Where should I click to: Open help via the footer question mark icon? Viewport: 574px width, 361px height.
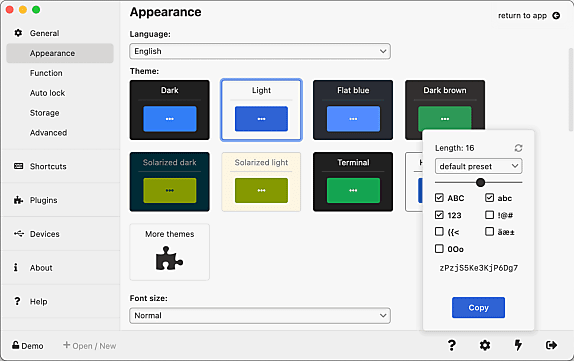pos(452,345)
